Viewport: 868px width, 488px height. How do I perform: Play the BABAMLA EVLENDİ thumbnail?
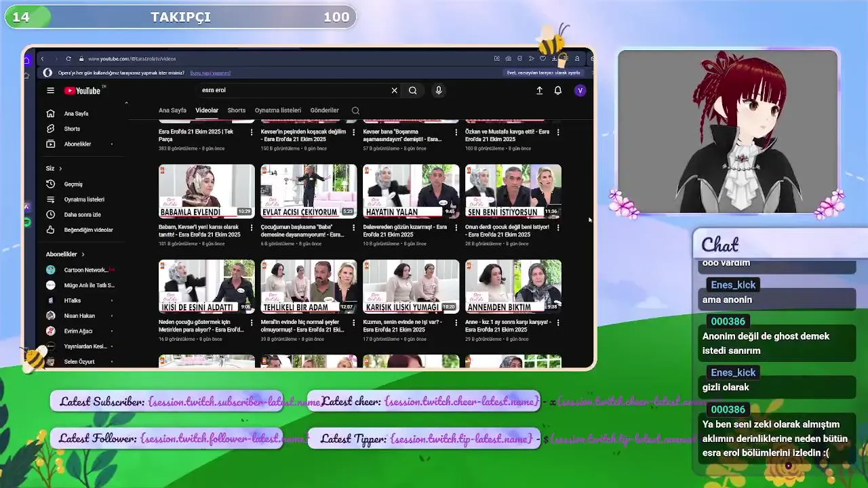tap(207, 191)
